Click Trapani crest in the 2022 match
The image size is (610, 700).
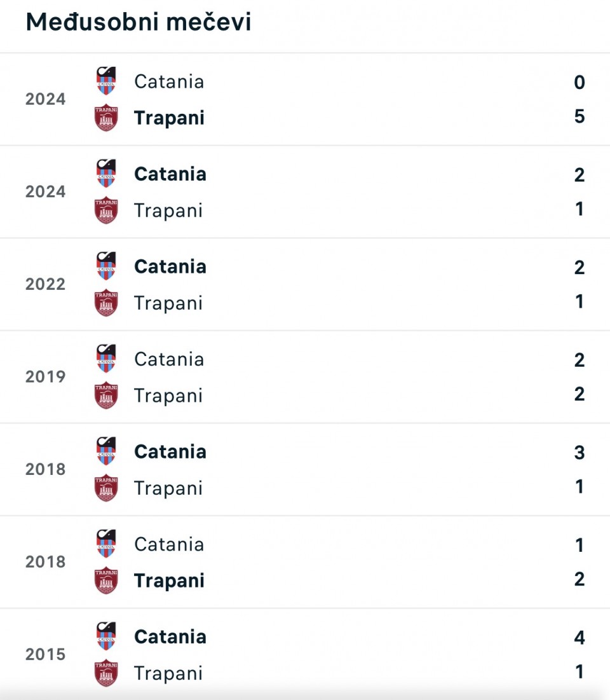(106, 303)
